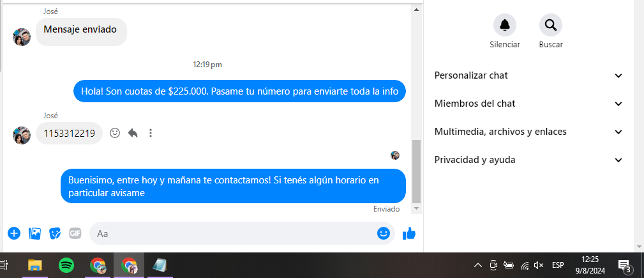Open Spotify from the taskbar
The height and width of the screenshot is (278, 644).
click(x=66, y=265)
